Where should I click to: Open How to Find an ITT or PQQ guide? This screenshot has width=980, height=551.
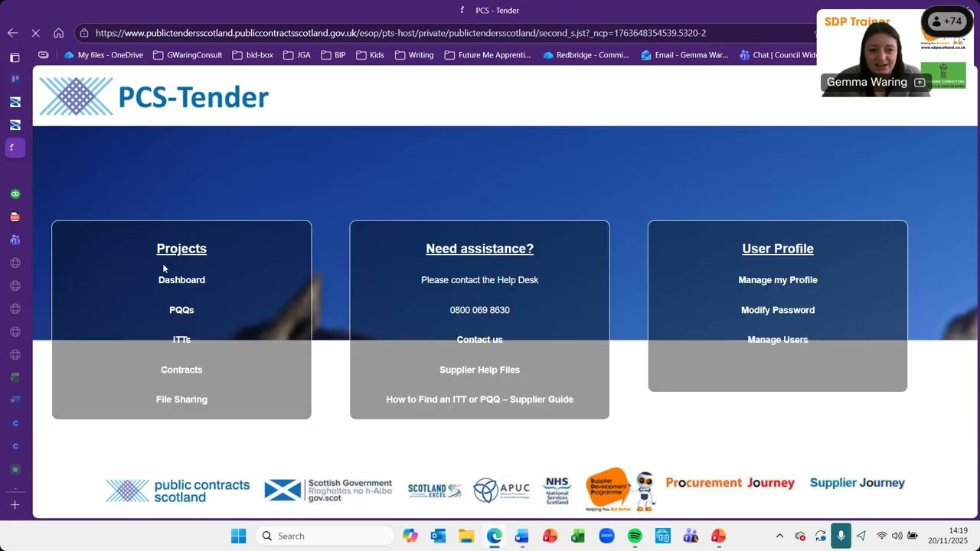click(479, 399)
